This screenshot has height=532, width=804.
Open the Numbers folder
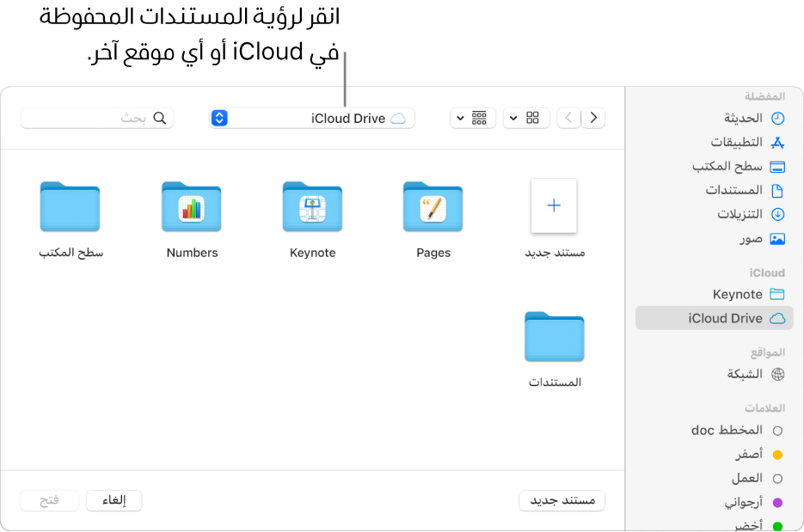pos(191,208)
